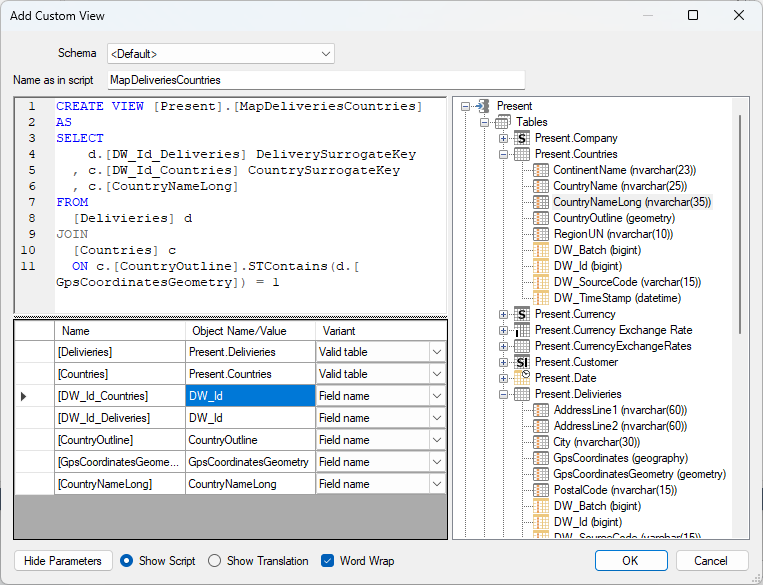Click the CountryOutline geometry column icon
Screen dimensions: 763x585
[541, 218]
